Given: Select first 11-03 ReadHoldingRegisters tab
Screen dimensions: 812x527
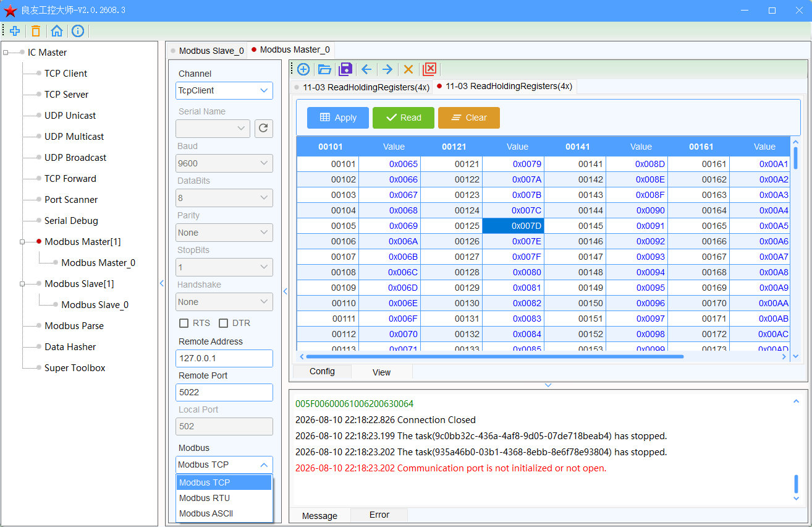Looking at the screenshot, I should tap(362, 87).
